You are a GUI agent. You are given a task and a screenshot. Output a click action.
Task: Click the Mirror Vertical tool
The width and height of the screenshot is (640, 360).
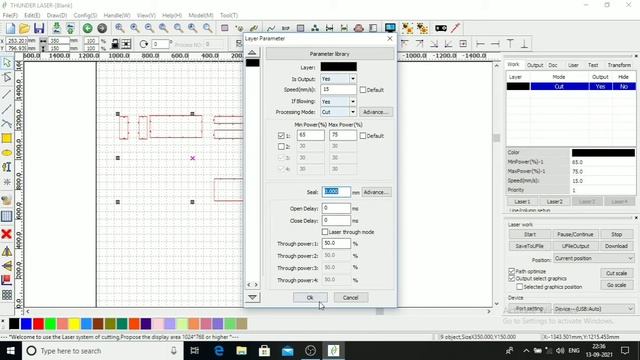[7, 266]
